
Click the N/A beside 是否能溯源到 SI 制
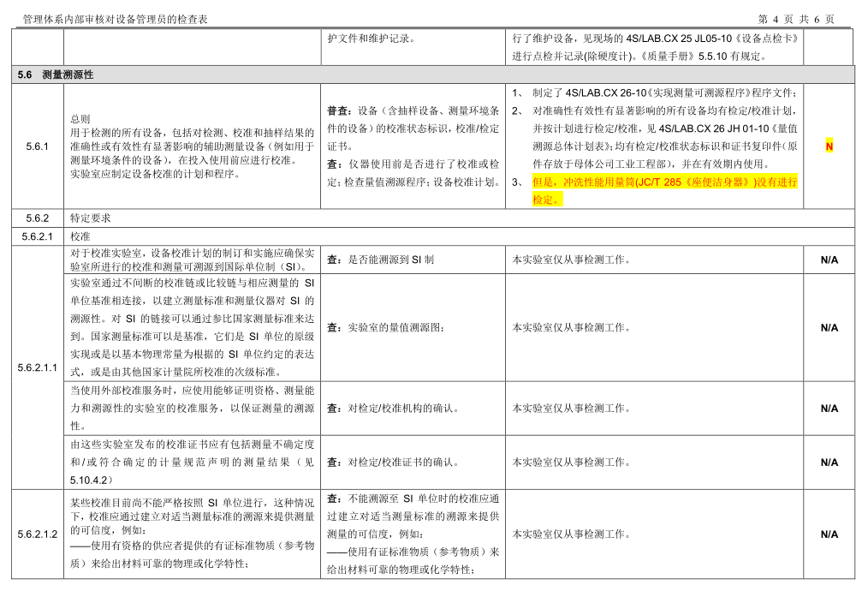pyautogui.click(x=829, y=260)
